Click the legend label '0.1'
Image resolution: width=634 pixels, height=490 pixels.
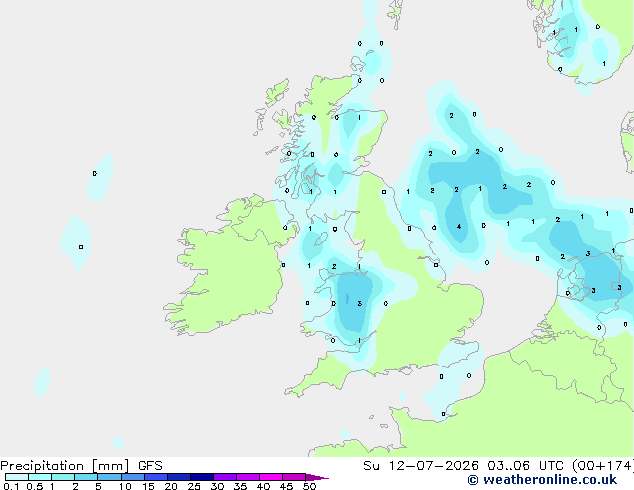tap(11, 486)
